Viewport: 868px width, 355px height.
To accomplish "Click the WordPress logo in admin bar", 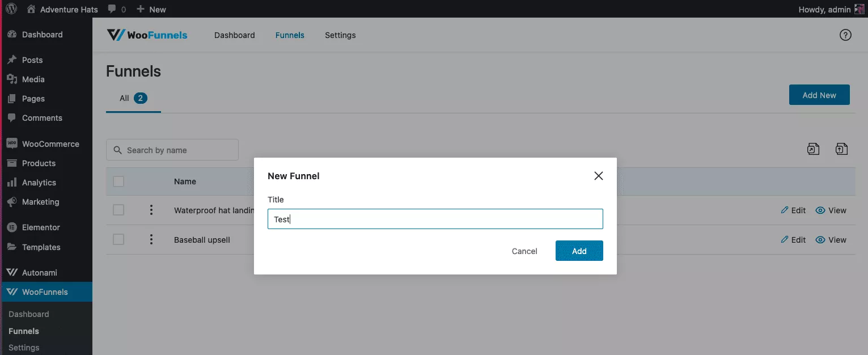I will click(11, 9).
